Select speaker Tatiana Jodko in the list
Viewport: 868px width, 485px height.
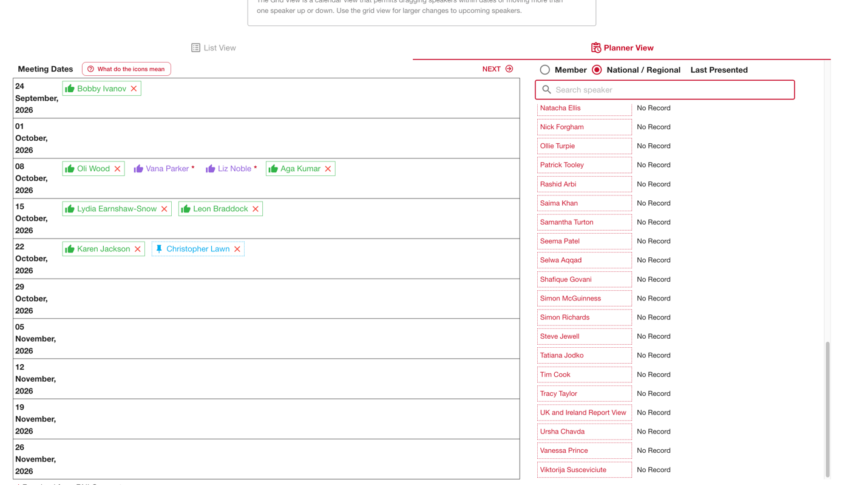[584, 355]
